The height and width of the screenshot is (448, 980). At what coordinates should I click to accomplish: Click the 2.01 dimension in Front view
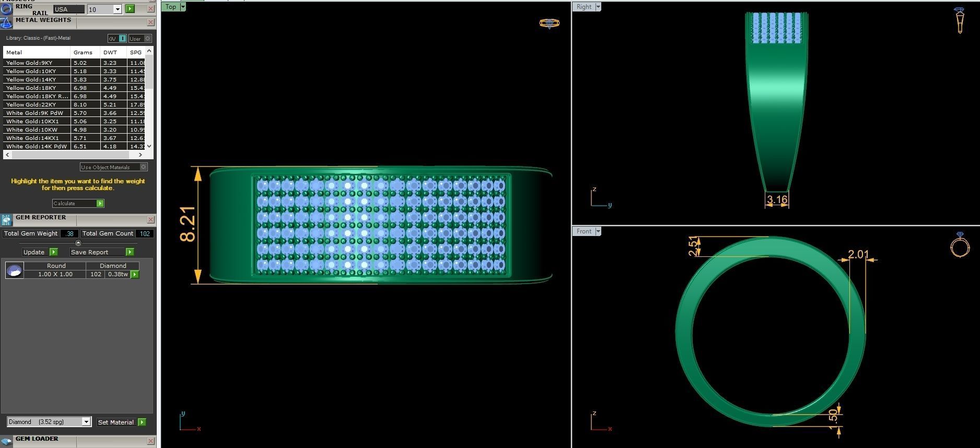(x=858, y=254)
